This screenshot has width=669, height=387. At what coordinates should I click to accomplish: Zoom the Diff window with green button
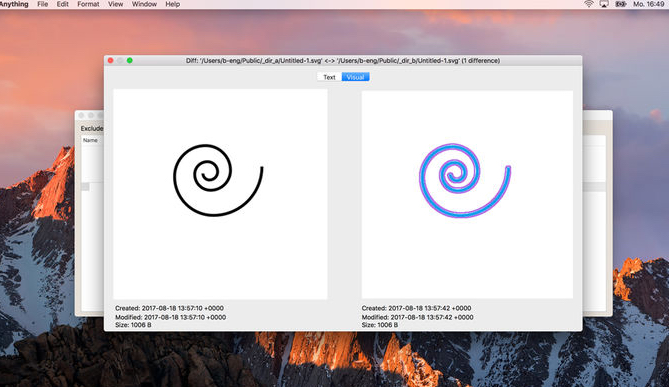coord(130,61)
